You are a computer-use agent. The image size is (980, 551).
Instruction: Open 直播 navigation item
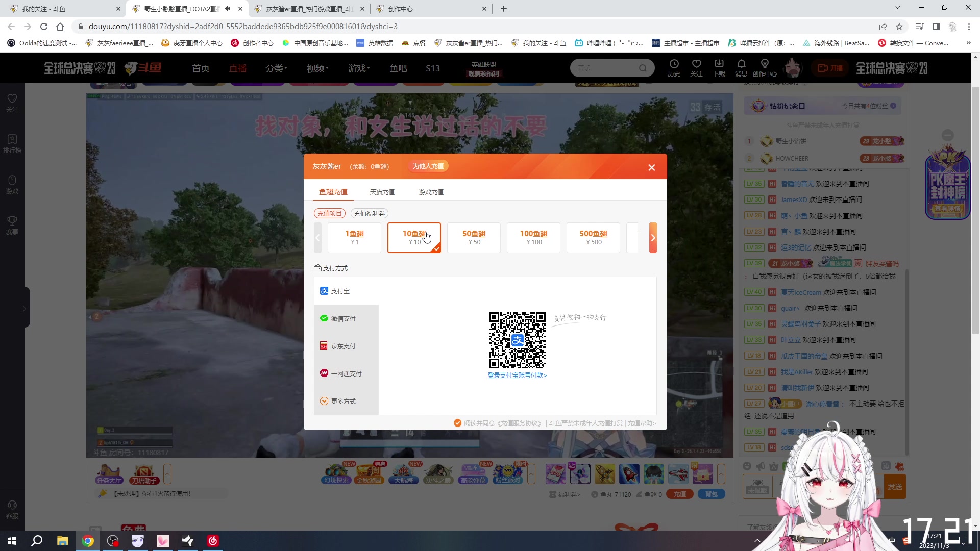237,68
